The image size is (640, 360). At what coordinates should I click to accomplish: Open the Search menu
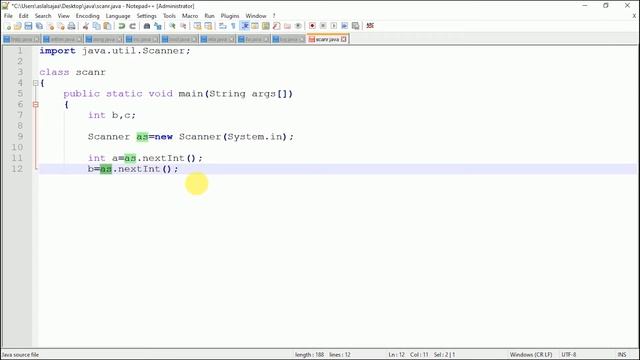(43, 16)
